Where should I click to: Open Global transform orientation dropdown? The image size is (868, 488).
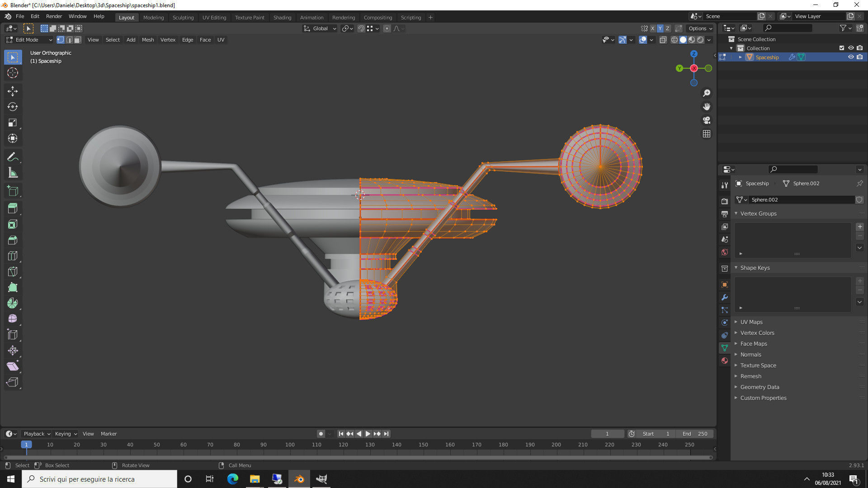pos(320,28)
